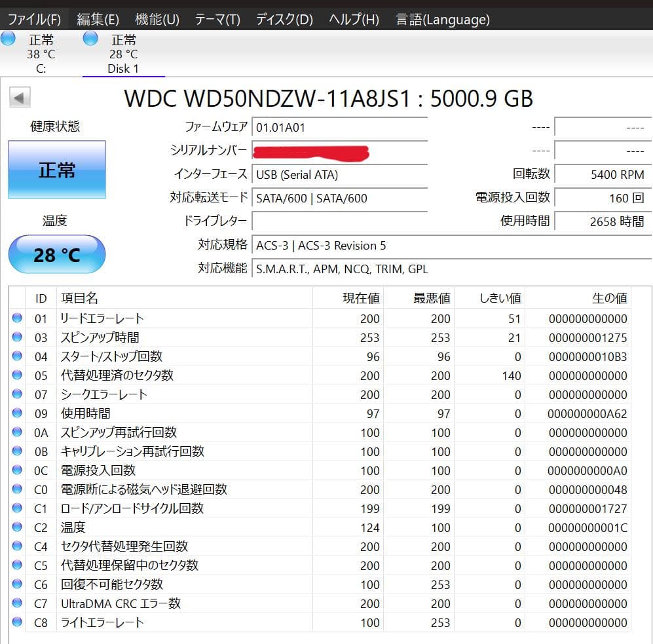Click status dot for ID 0A row
The width and height of the screenshot is (653, 644).
[17, 432]
